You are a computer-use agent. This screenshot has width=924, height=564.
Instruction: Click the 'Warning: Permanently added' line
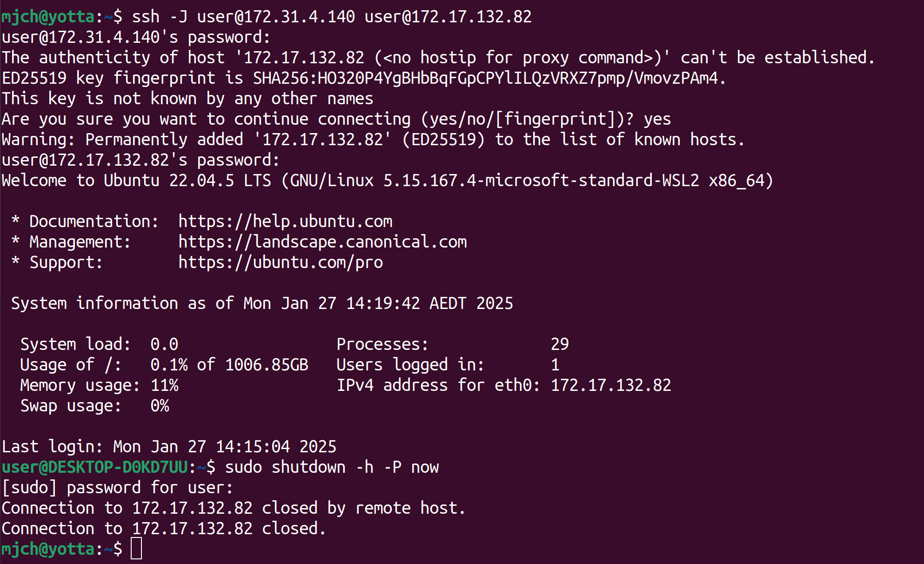tap(373, 140)
